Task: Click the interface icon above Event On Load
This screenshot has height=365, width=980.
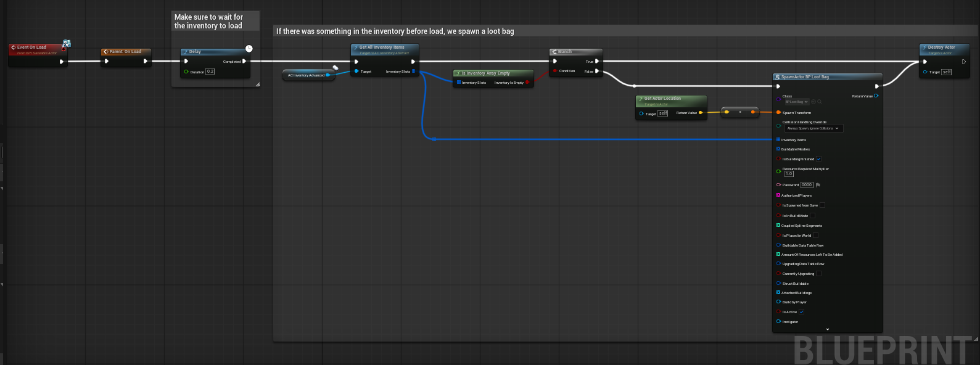Action: [x=66, y=43]
